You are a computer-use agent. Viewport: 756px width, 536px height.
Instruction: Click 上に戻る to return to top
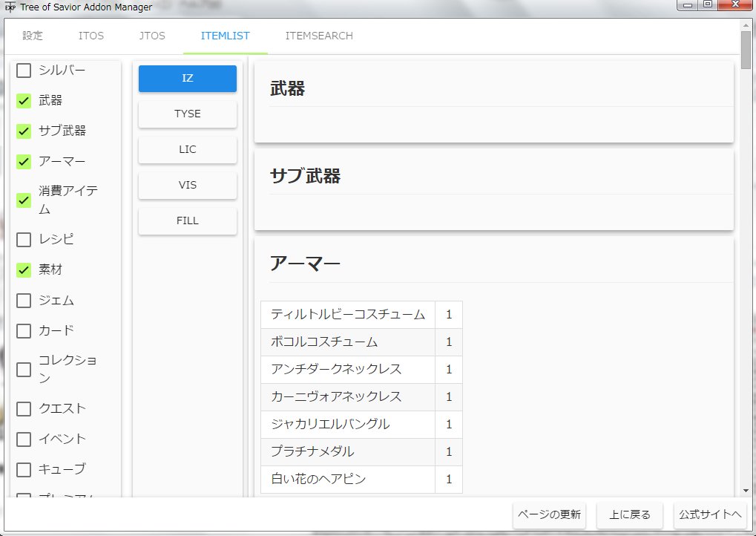629,514
